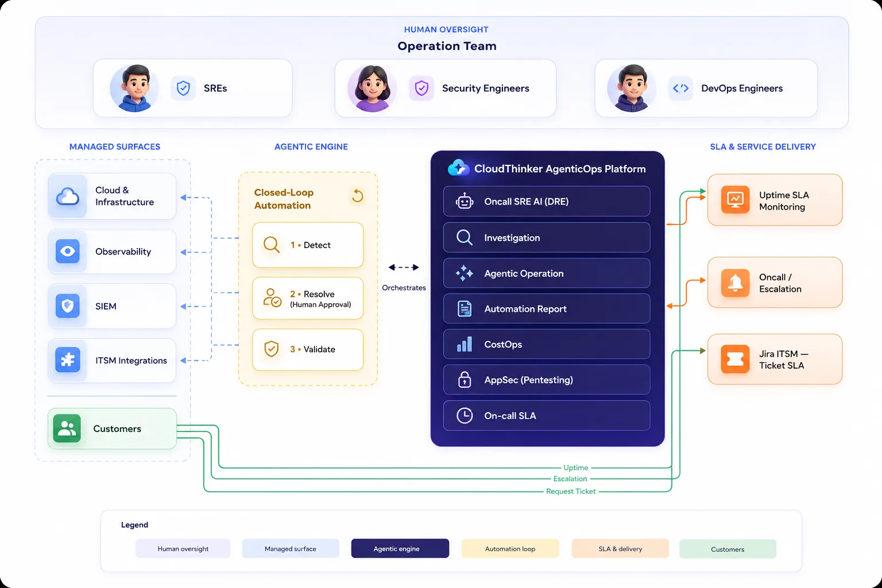Click the Investigation search icon

pos(465,238)
